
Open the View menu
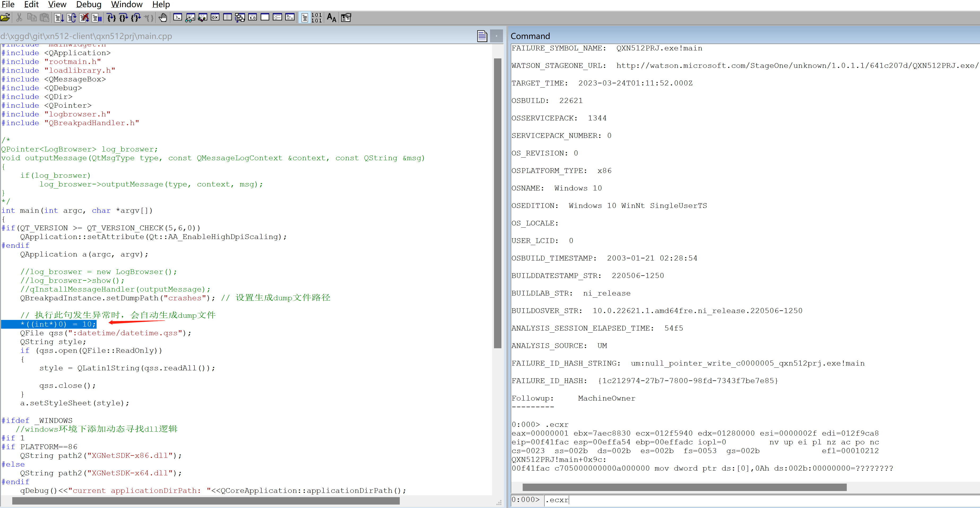point(57,5)
